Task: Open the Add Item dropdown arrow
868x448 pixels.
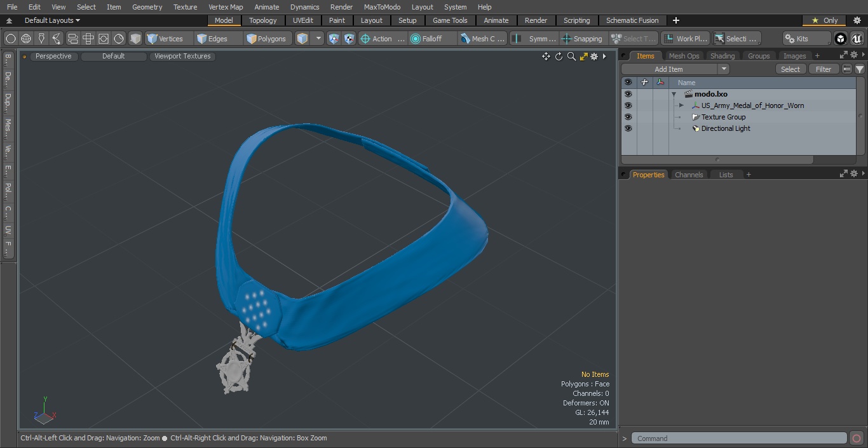Action: point(724,69)
